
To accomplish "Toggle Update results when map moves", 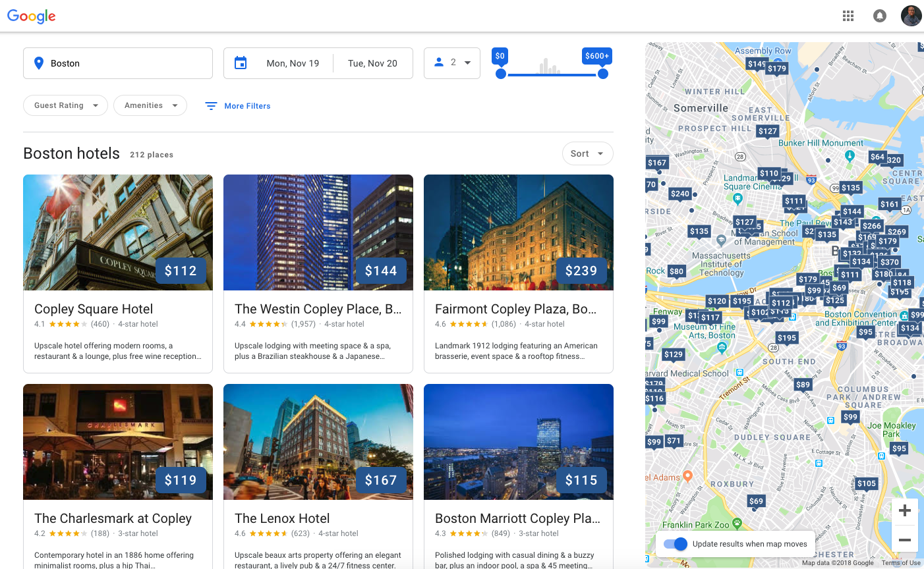I will coord(676,544).
